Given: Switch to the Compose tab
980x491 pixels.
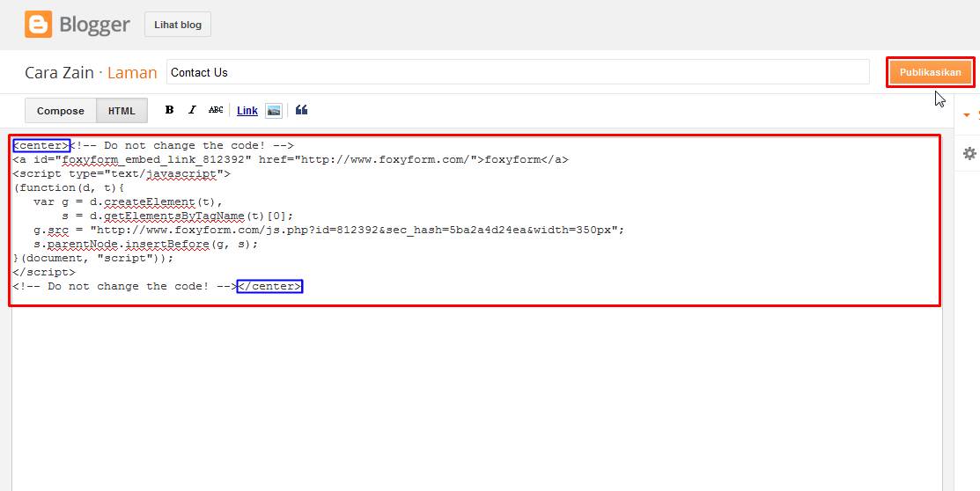Looking at the screenshot, I should (61, 111).
